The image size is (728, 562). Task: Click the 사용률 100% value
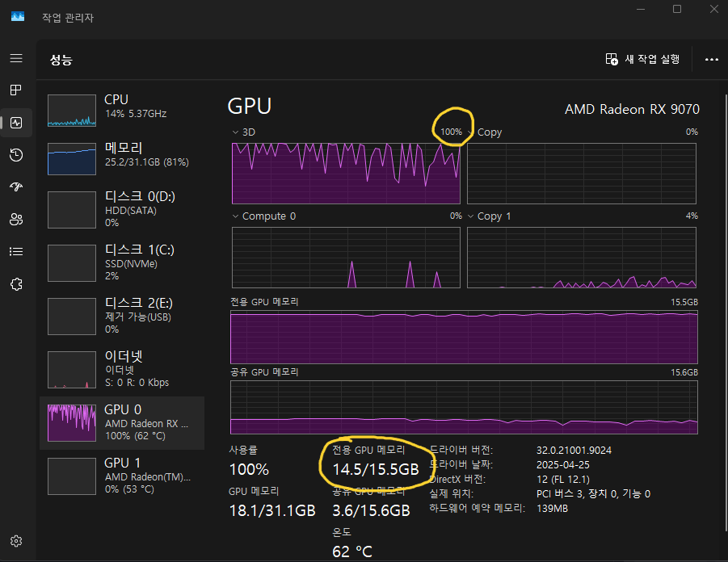[249, 470]
